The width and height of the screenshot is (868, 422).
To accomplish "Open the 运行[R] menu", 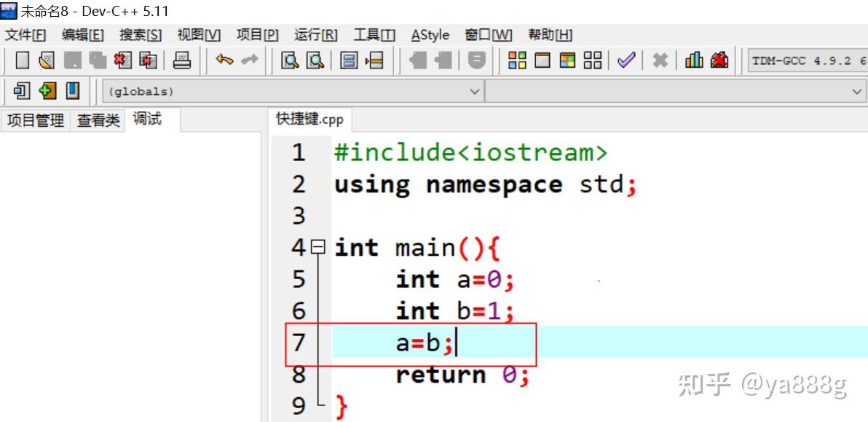I will 315,36.
